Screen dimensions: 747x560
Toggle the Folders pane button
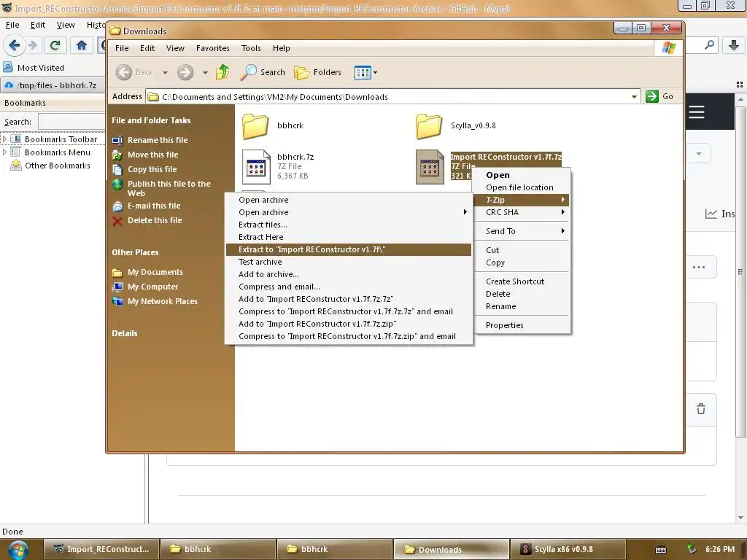tap(317, 72)
